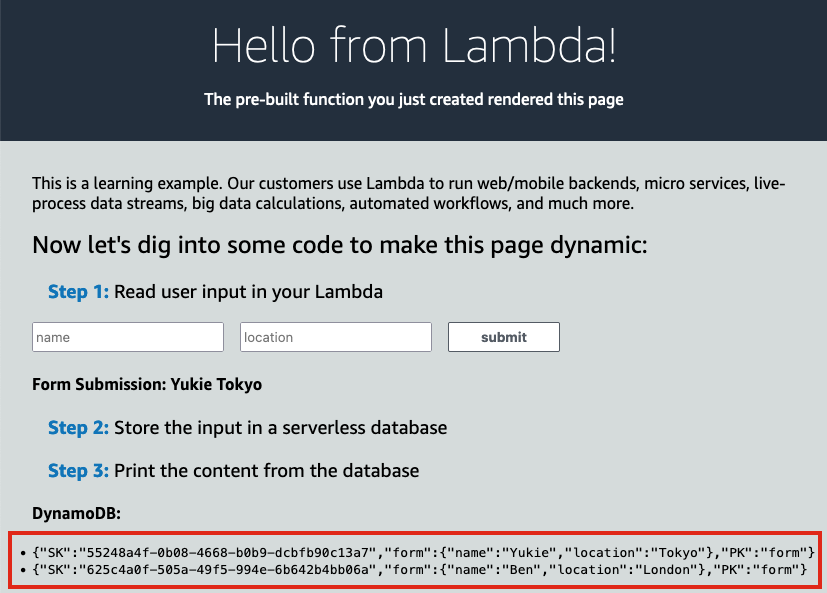This screenshot has height=593, width=827.
Task: Click the serverless database step text
Action: tap(281, 427)
